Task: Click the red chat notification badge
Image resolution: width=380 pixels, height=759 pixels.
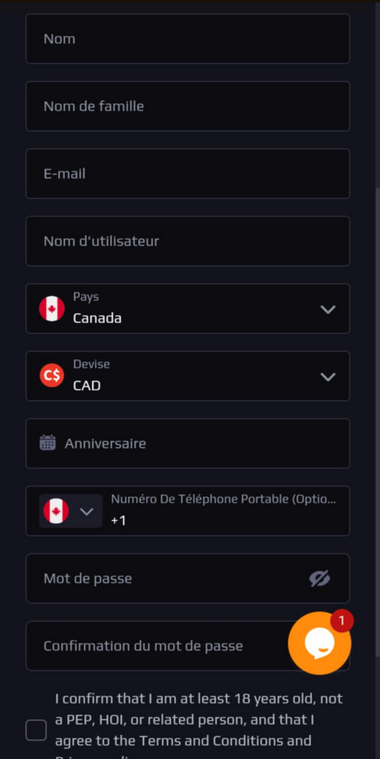Action: 342,621
